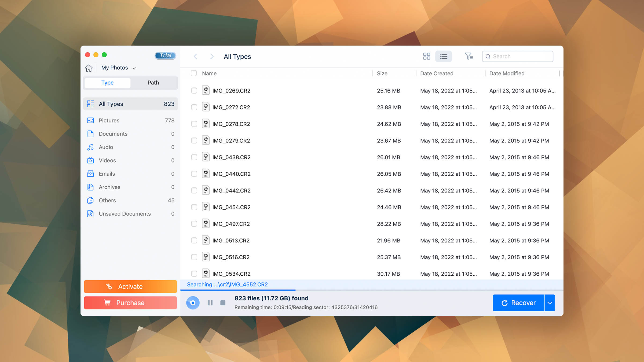Toggle select-all checkbox in Name header
The width and height of the screenshot is (644, 362).
pyautogui.click(x=194, y=73)
